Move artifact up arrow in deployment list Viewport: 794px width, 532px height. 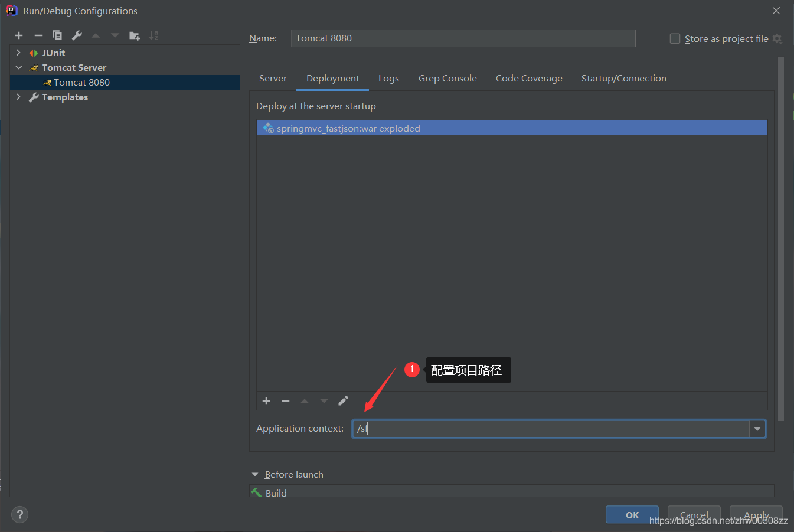point(305,401)
